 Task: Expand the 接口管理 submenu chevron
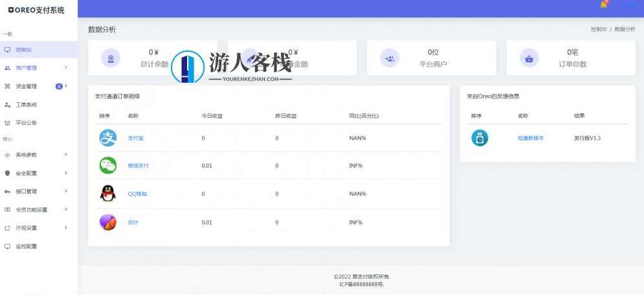tap(66, 191)
